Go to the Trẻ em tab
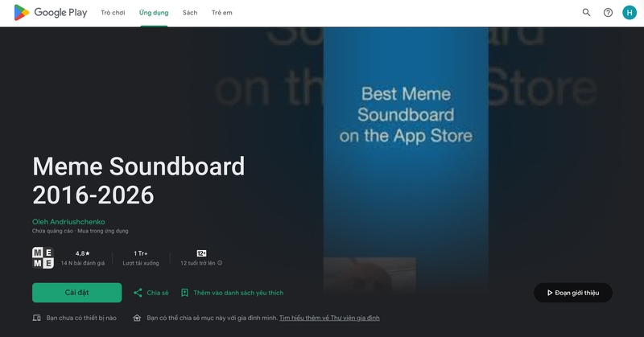 (x=222, y=13)
